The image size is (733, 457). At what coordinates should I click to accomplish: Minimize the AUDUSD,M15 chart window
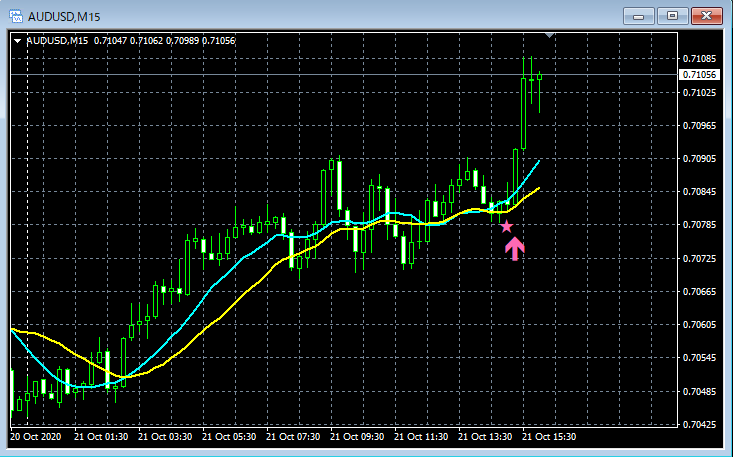(639, 16)
